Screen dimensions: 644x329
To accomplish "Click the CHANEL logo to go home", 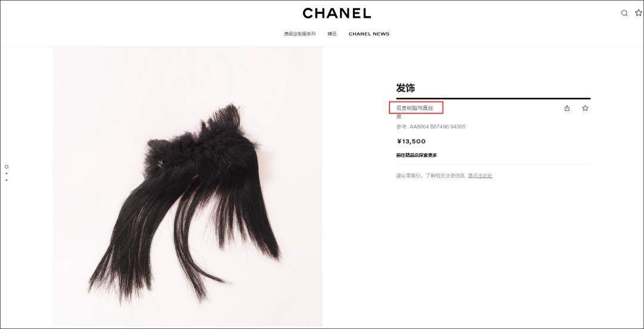I will tap(337, 13).
